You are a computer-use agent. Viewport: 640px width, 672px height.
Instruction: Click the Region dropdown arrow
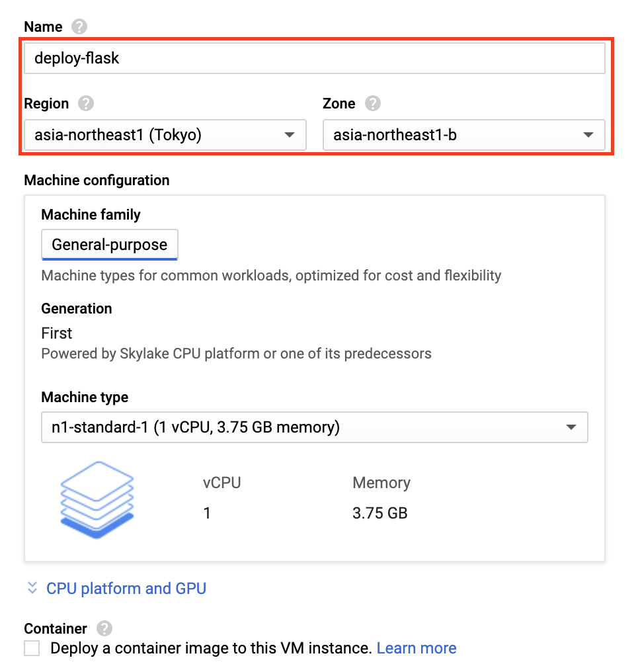tap(289, 135)
